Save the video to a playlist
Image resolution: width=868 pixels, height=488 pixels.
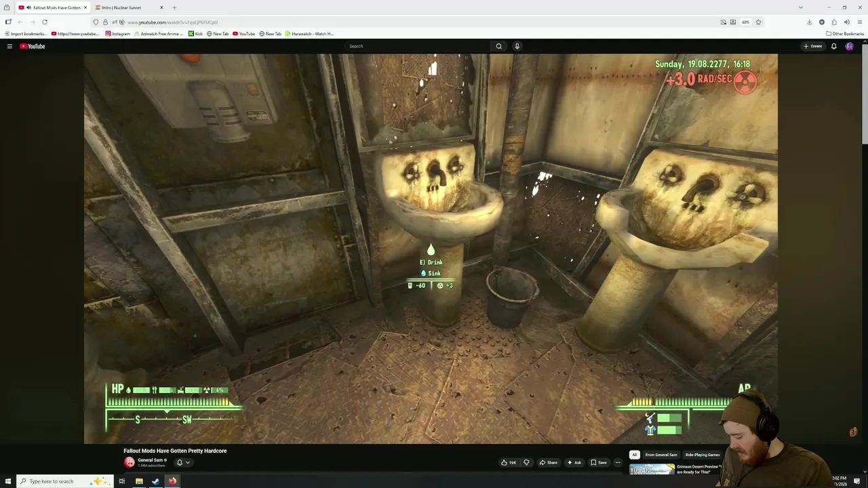tap(598, 462)
